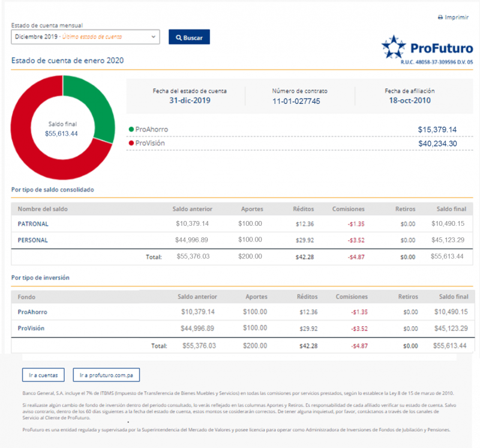Viewport: 480px width, 448px height.
Task: Open the PERSONAL balance row
Action: pyautogui.click(x=33, y=240)
